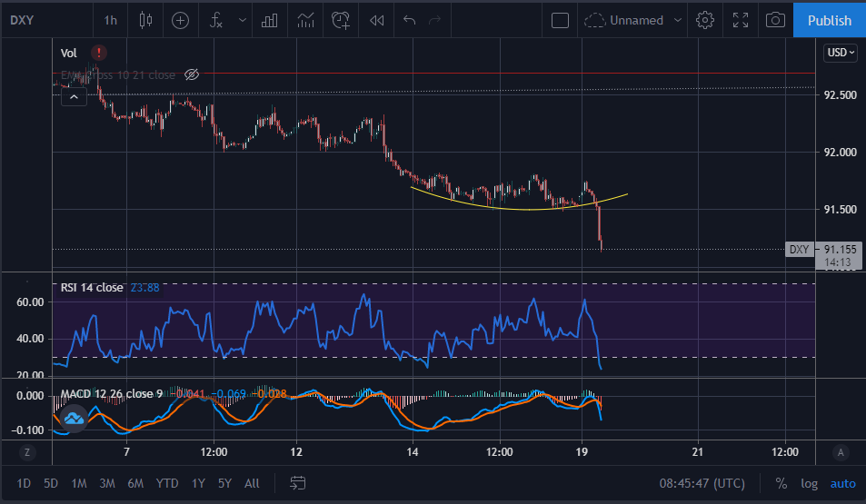The image size is (866, 504).
Task: Open the financials bar chart icon
Action: coord(270,20)
